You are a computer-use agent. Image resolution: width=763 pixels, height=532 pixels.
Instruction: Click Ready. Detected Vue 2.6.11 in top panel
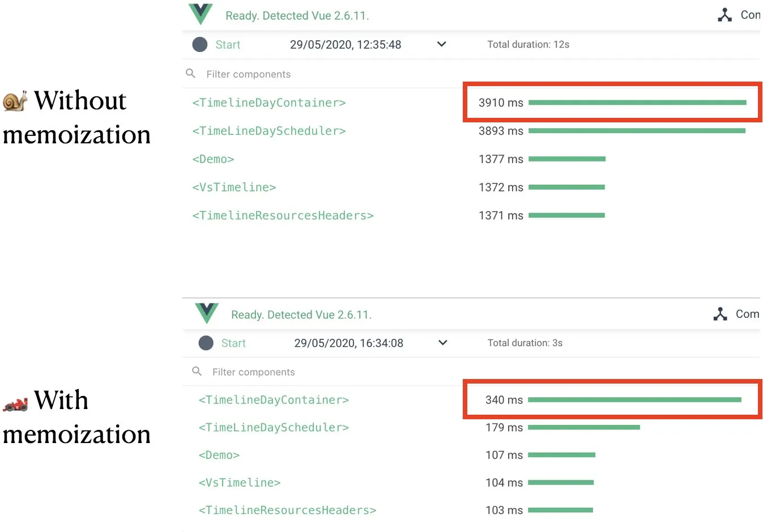(x=297, y=16)
